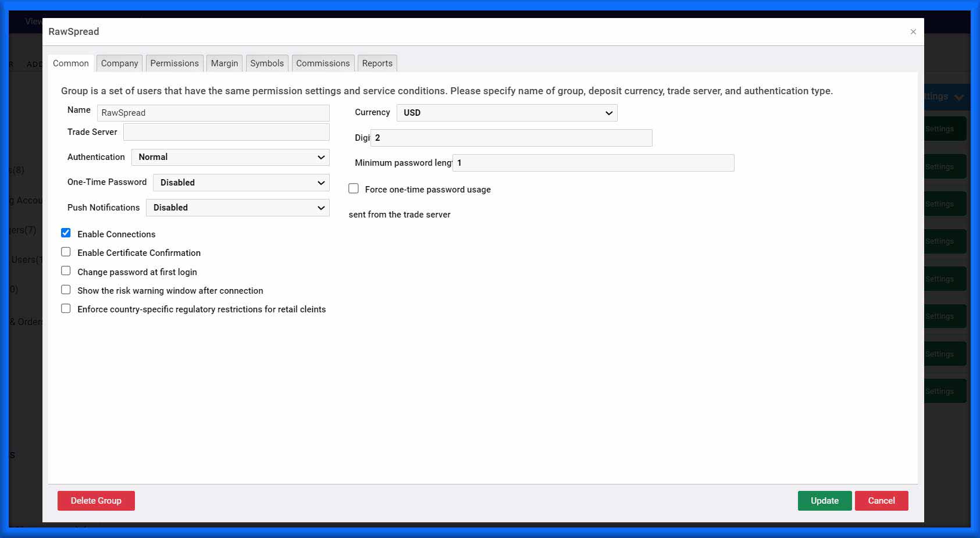Viewport: 980px width, 538px height.
Task: Close the RawSpread dialog with X icon
Action: pyautogui.click(x=913, y=32)
